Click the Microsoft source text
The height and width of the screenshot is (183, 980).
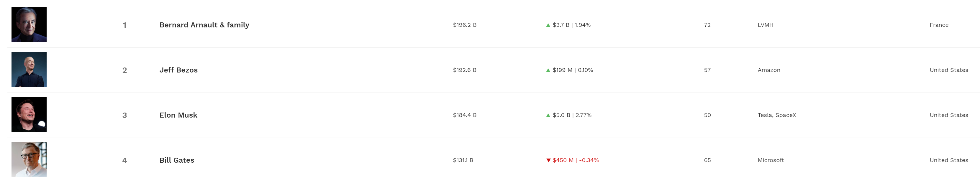(x=770, y=160)
